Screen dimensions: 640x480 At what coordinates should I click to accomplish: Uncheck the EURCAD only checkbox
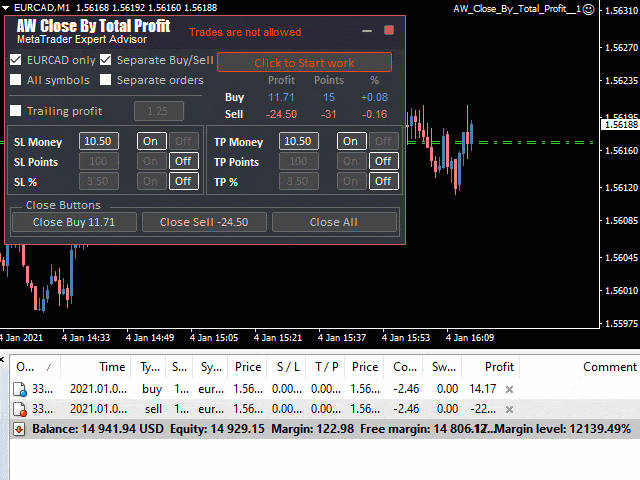click(x=16, y=60)
